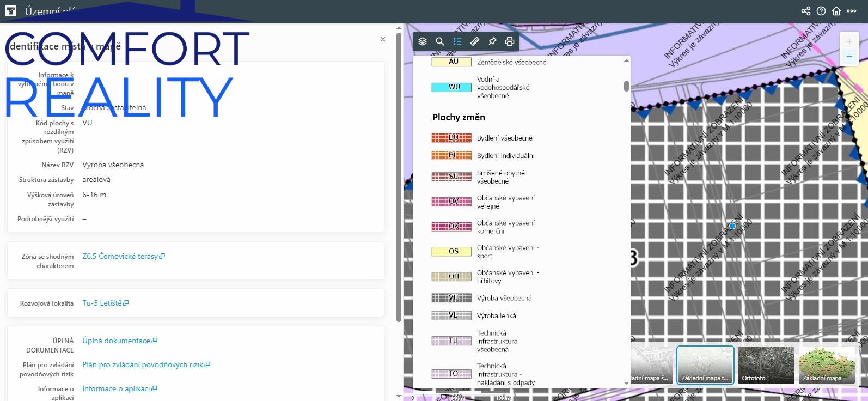868x401 pixels.
Task: Open the map layers panel icon
Action: 423,41
